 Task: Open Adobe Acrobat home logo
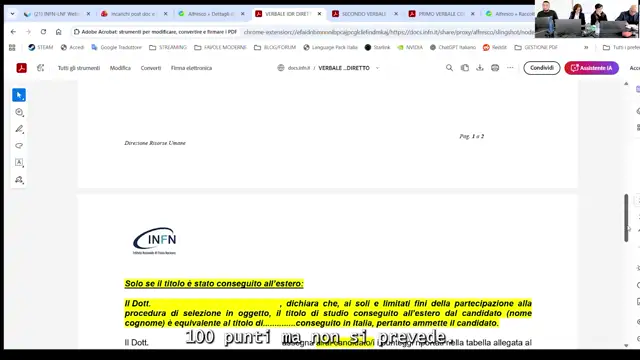[22, 68]
